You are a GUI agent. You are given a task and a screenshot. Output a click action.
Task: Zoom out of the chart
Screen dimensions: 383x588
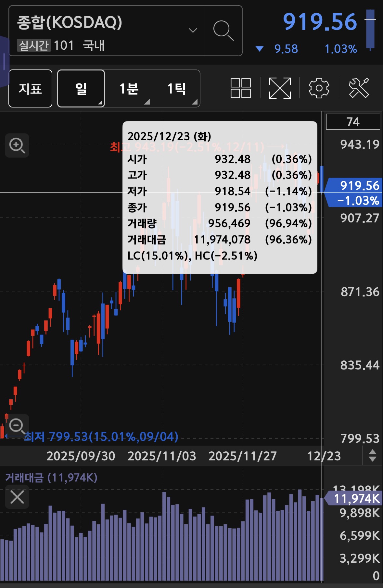[x=17, y=426]
